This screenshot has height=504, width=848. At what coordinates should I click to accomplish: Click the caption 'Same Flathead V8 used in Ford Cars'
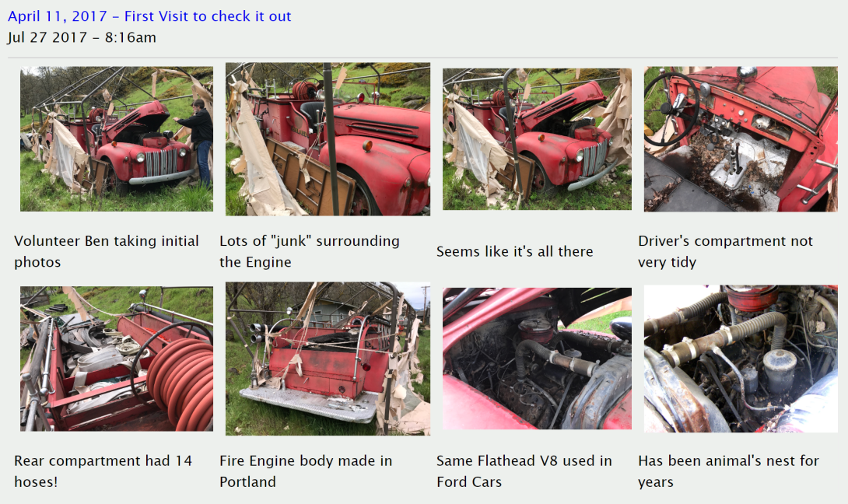pos(524,471)
